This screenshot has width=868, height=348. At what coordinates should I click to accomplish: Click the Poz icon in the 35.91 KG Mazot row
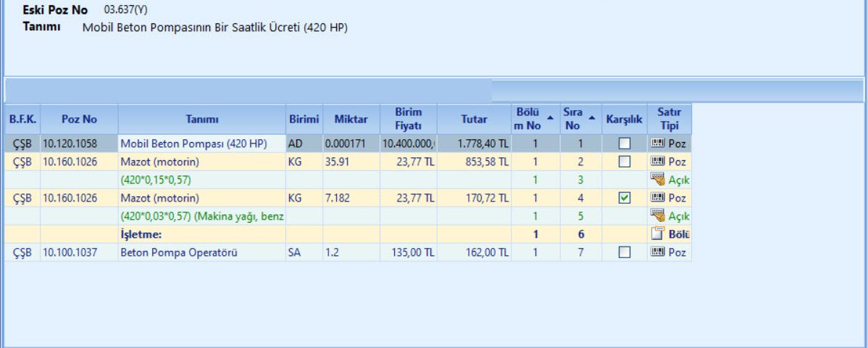(x=657, y=162)
